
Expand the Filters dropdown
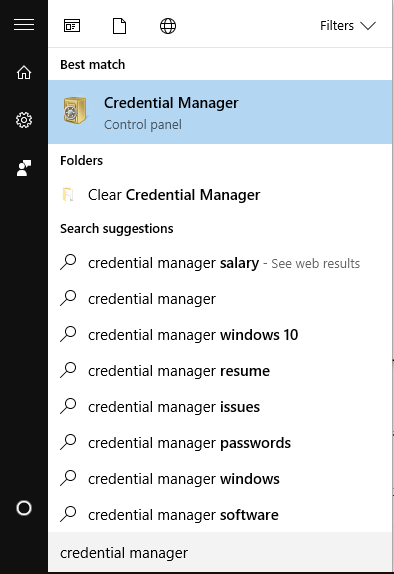347,26
